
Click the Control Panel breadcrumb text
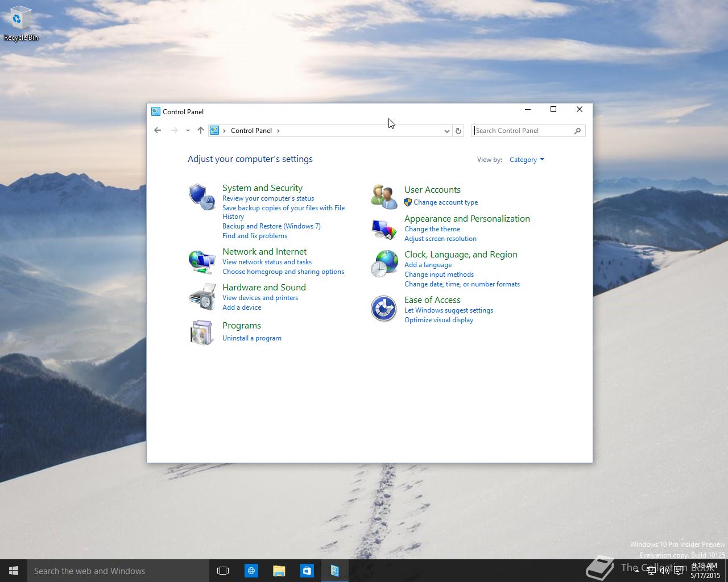tap(251, 131)
